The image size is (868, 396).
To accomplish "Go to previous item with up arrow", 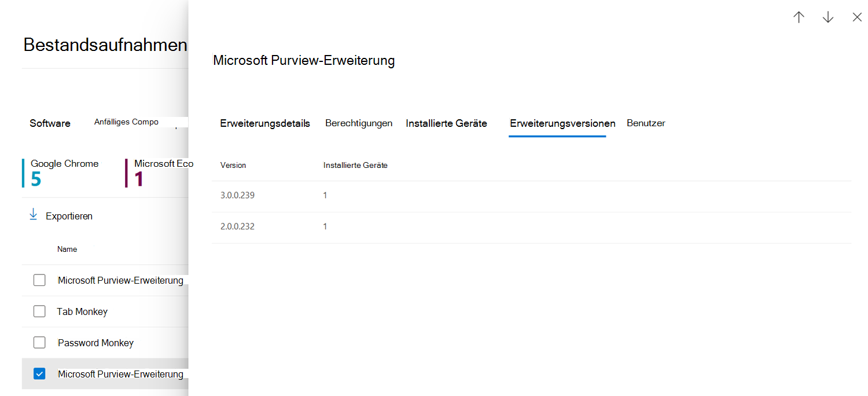I will point(799,17).
